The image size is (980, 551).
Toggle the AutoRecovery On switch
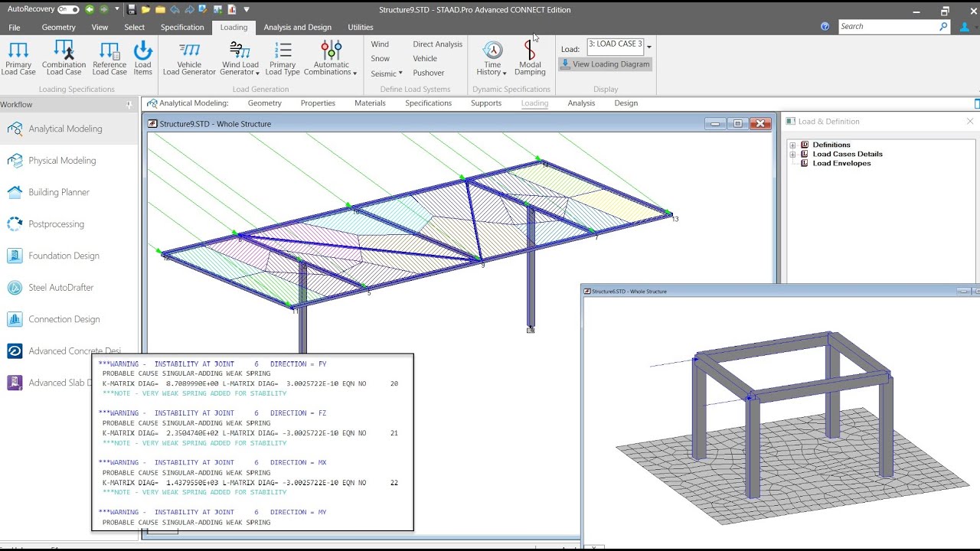[x=68, y=9]
